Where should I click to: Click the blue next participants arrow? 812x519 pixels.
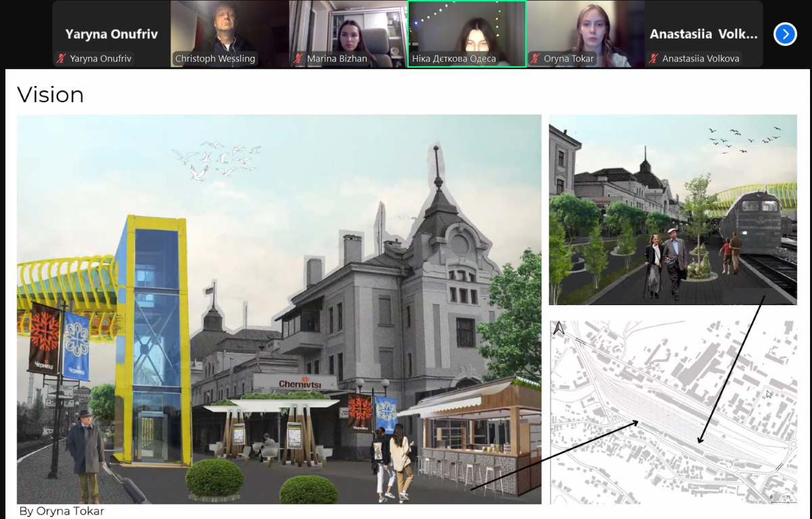(785, 34)
